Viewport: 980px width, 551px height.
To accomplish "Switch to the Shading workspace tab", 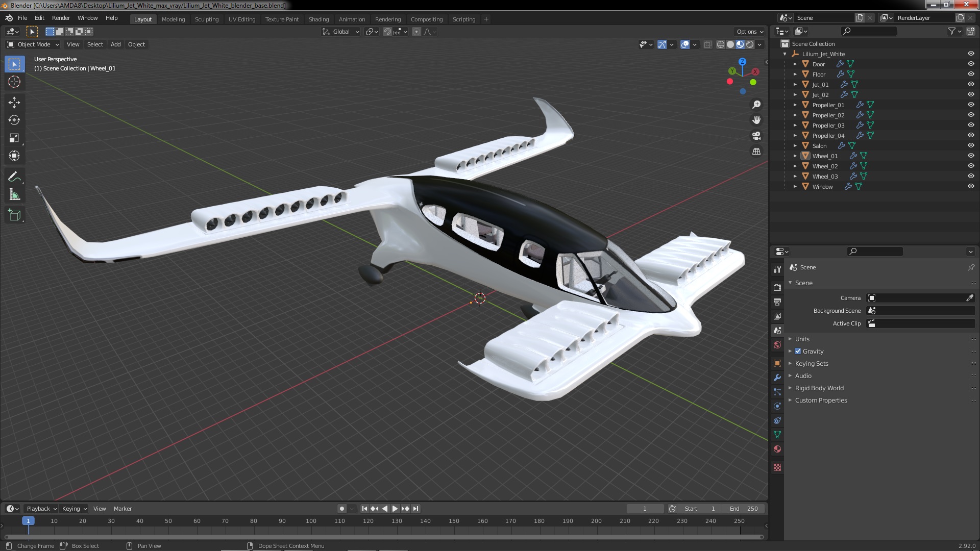I will 318,19.
